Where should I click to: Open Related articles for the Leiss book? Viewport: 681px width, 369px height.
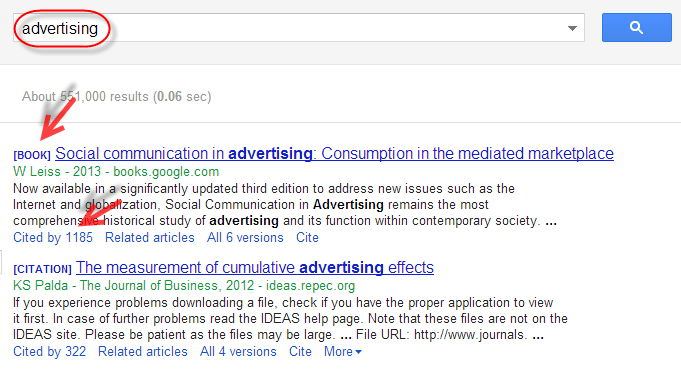coord(150,237)
